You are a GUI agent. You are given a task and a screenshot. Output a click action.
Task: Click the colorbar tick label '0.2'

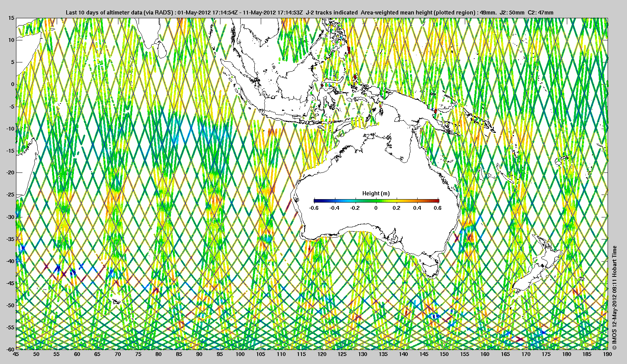tap(397, 208)
